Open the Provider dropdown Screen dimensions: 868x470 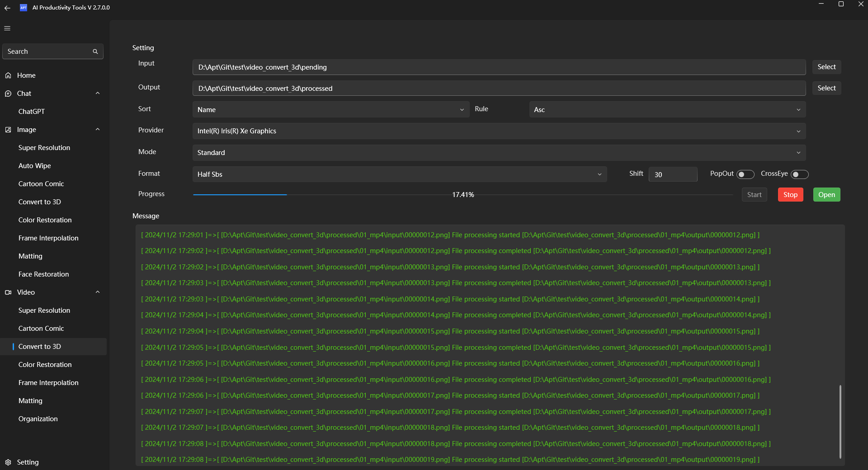click(x=499, y=131)
